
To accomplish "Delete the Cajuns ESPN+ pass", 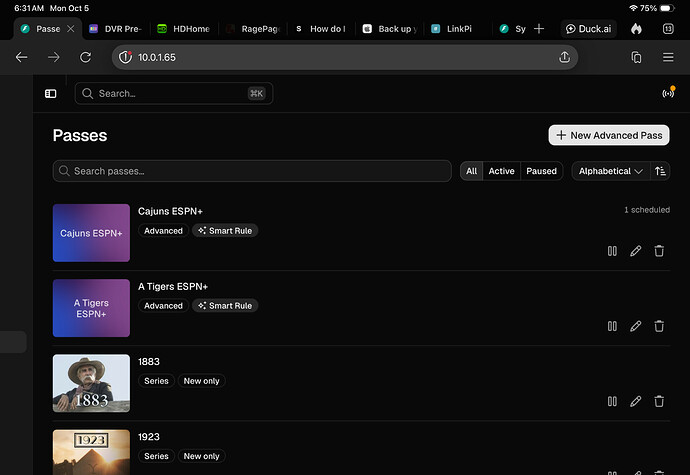I will pyautogui.click(x=659, y=251).
